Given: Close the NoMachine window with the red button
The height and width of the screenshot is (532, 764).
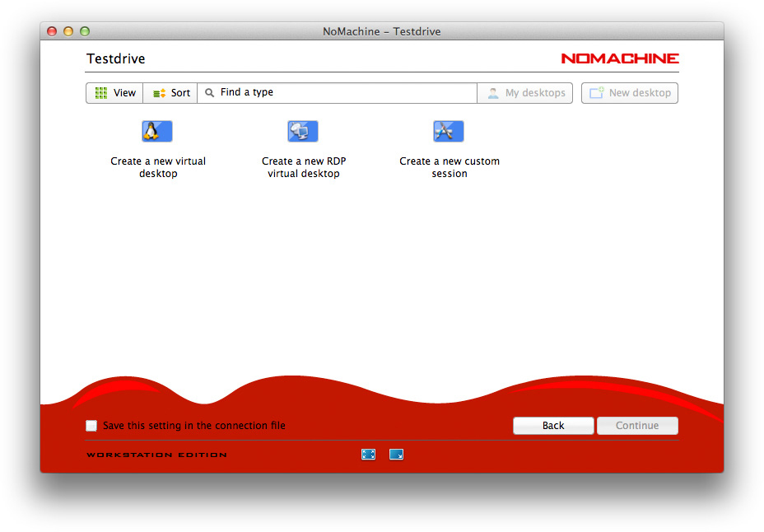Looking at the screenshot, I should (x=52, y=31).
